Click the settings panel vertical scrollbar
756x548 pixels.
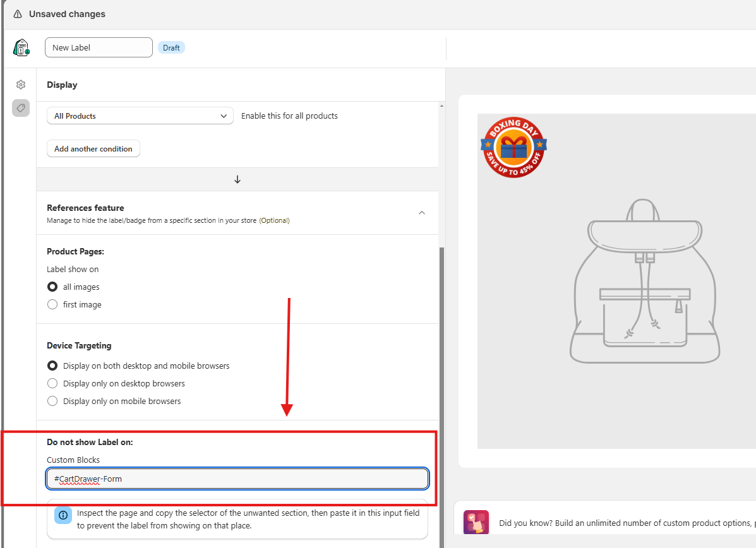pyautogui.click(x=441, y=379)
